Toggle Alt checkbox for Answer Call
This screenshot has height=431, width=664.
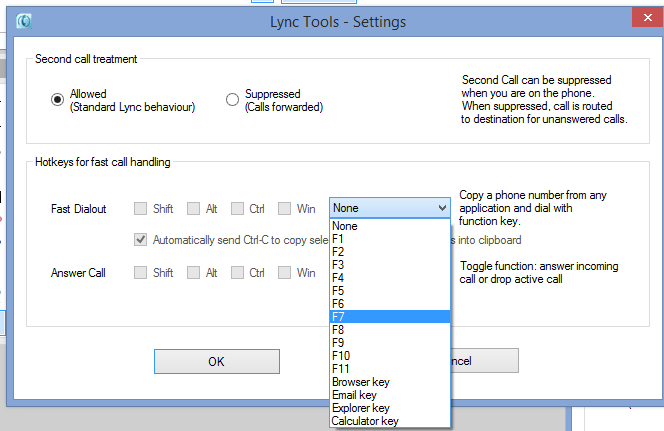190,272
